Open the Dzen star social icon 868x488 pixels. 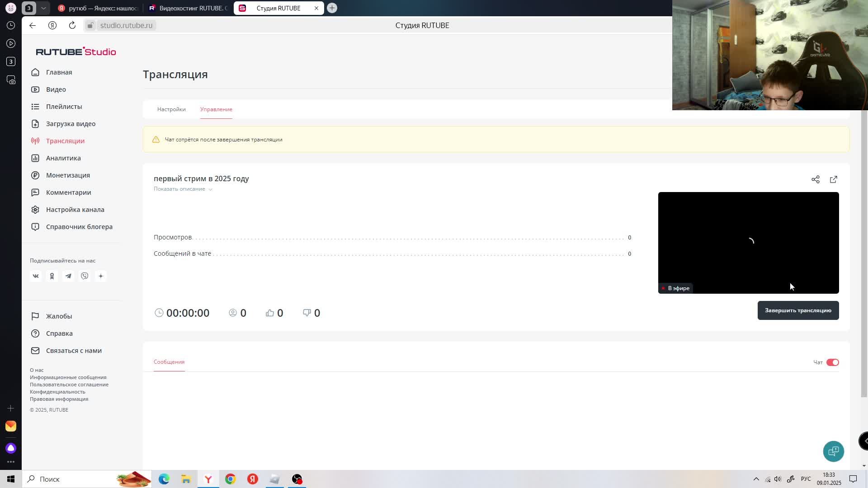tap(101, 276)
